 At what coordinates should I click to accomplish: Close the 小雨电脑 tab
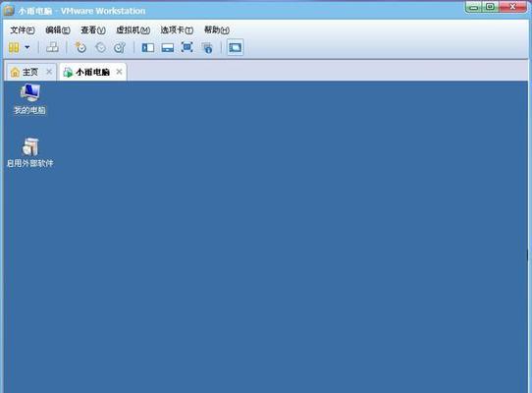119,72
